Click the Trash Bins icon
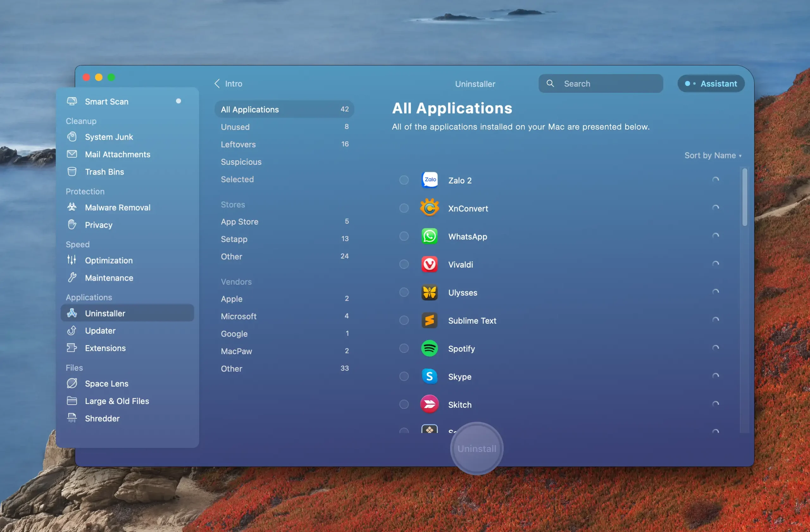Viewport: 810px width, 532px height. [72, 171]
